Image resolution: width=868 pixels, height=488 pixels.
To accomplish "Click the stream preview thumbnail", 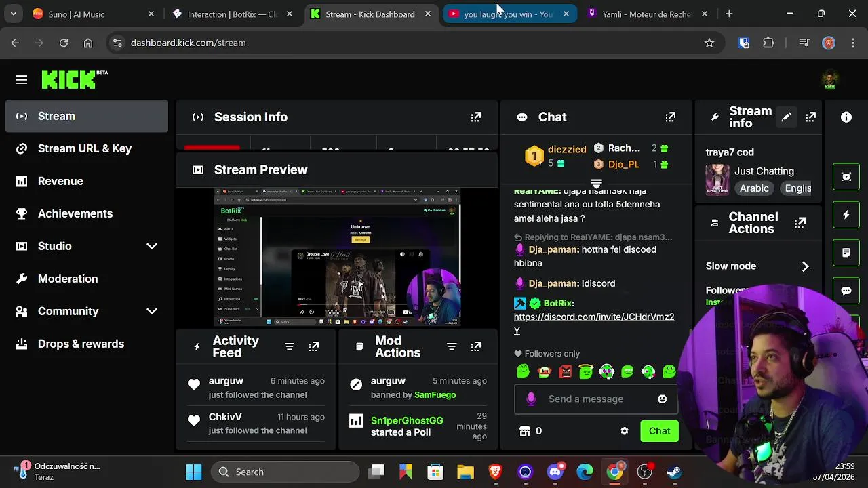I will 337,257.
